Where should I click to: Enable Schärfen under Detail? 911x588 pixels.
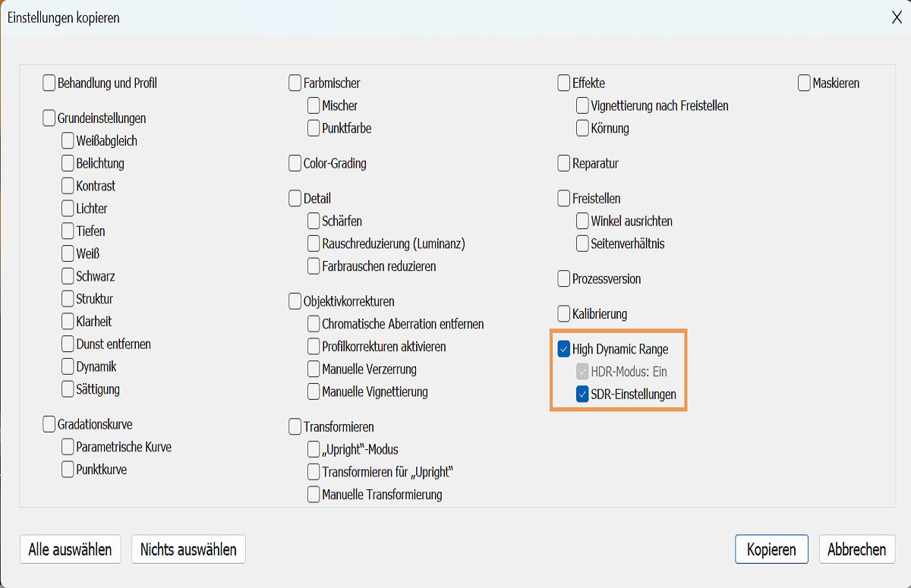point(314,221)
